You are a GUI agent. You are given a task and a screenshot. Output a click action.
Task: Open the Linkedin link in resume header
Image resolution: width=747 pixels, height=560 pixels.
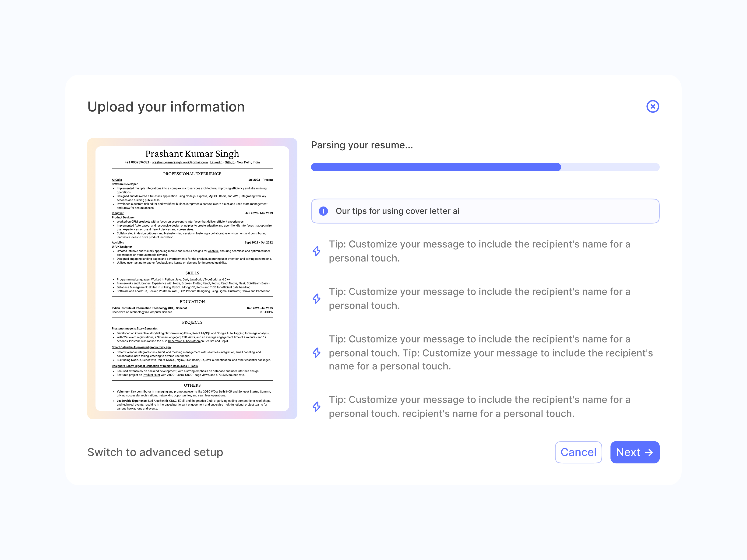[216, 162]
